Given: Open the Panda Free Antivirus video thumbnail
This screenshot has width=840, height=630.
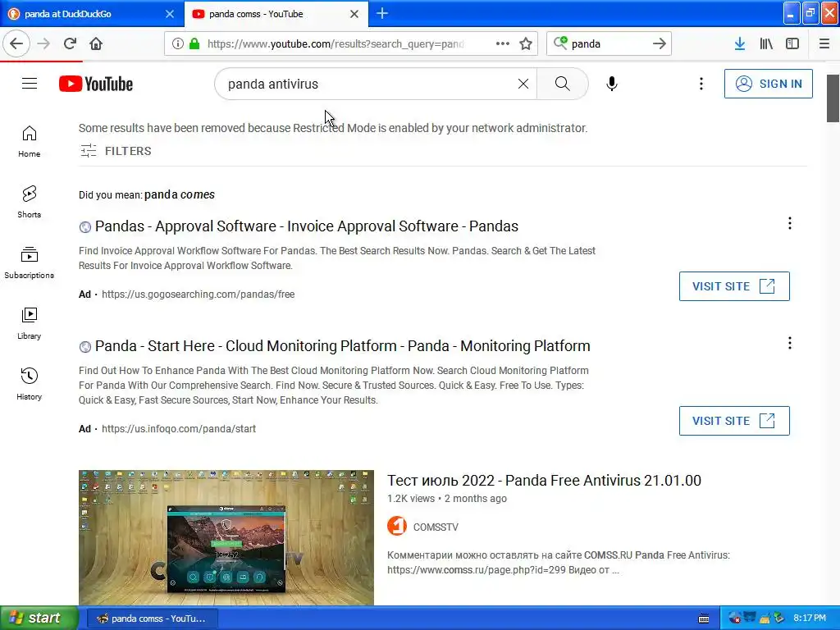Looking at the screenshot, I should 226,537.
